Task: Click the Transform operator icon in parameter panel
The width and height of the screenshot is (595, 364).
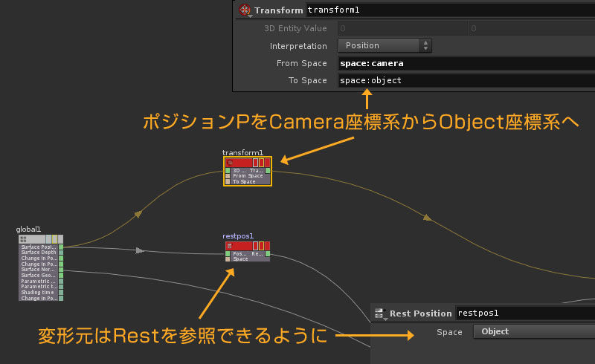Action: point(245,10)
